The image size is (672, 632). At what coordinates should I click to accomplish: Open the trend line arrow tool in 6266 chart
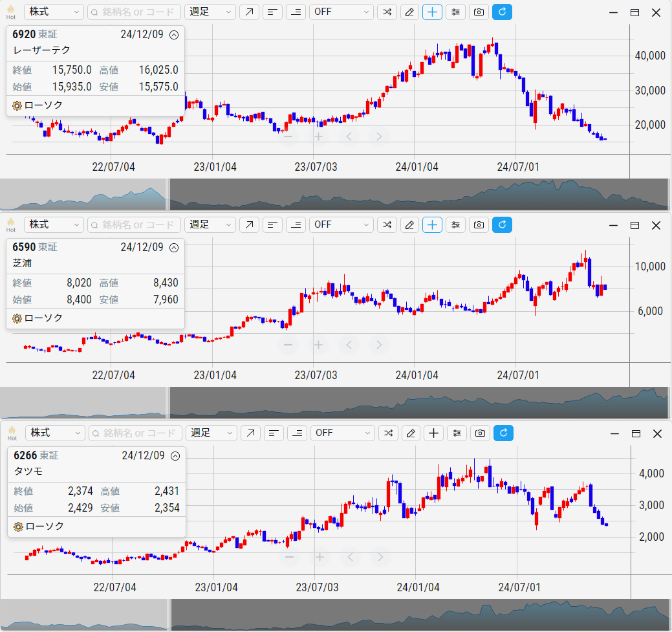251,433
